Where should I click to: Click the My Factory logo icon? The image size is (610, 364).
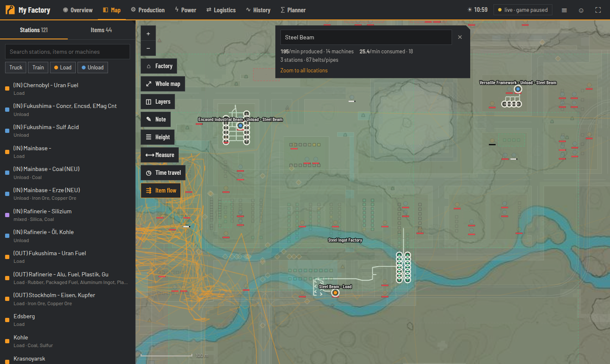point(10,10)
